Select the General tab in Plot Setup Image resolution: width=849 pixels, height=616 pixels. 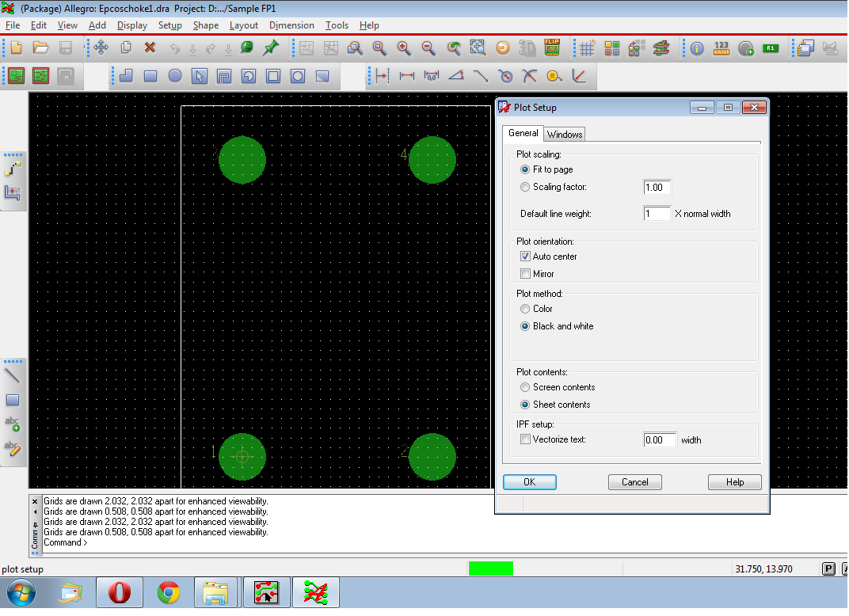pyautogui.click(x=523, y=133)
